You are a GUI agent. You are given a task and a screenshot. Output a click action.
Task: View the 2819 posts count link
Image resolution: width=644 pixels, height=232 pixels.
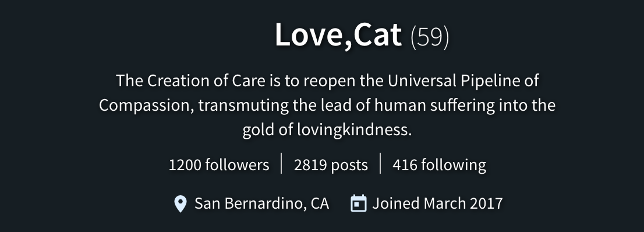pyautogui.click(x=331, y=165)
